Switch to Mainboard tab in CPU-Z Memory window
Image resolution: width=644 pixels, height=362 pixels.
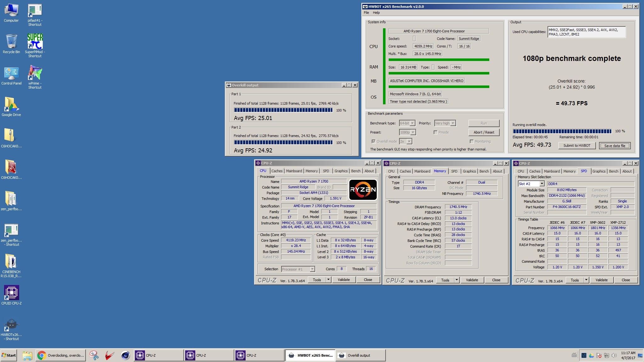click(x=422, y=171)
